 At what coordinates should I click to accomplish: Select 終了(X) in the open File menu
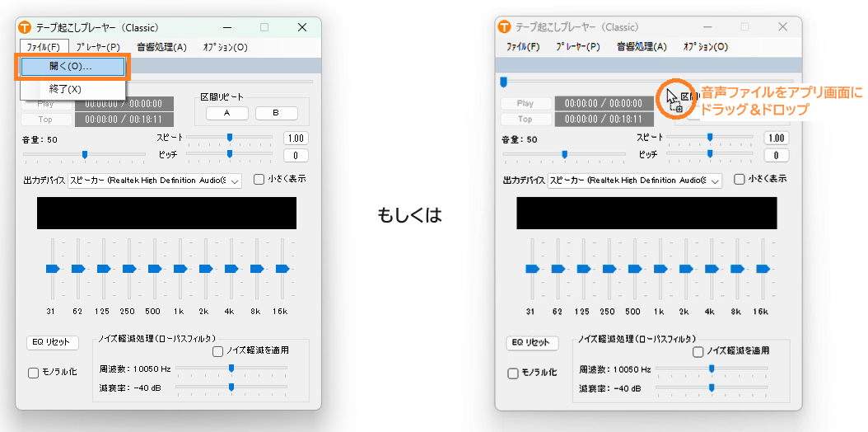[x=66, y=89]
